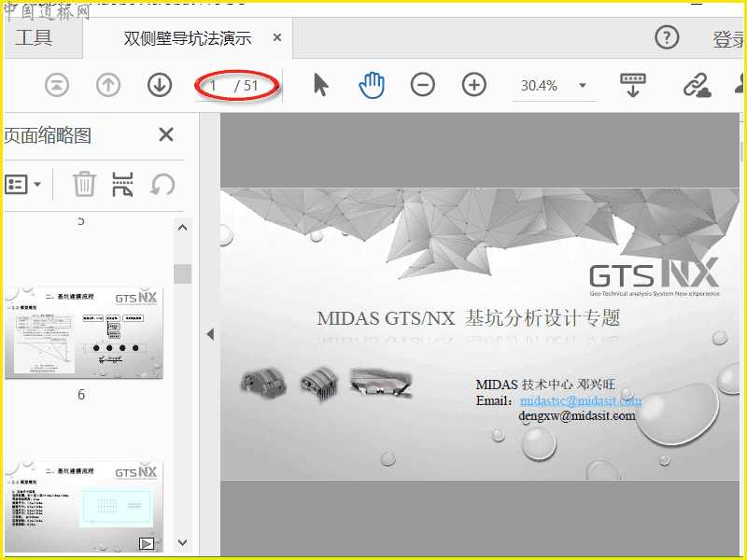Image resolution: width=747 pixels, height=560 pixels.
Task: Click the page layout organize icon
Action: pos(122,184)
